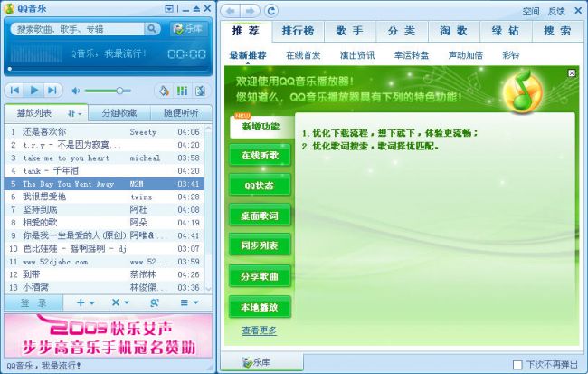The width and height of the screenshot is (588, 374).
Task: Click the 分享歌曲 green button
Action: pos(260,276)
